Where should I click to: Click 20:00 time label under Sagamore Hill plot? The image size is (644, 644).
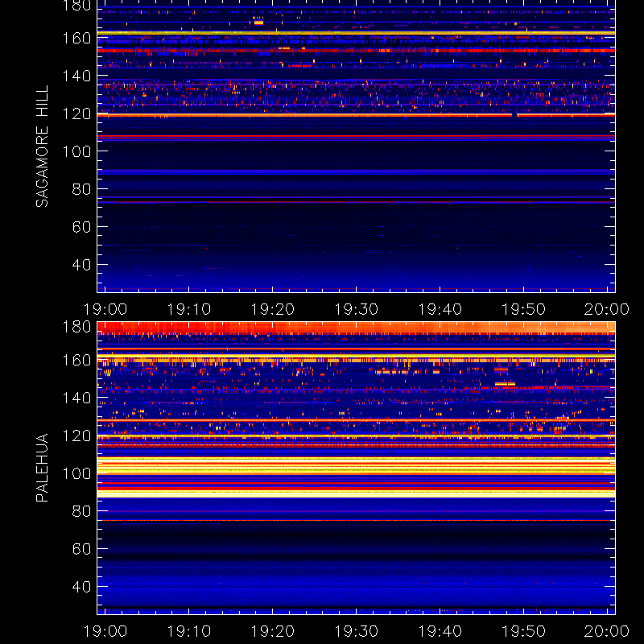click(x=607, y=309)
